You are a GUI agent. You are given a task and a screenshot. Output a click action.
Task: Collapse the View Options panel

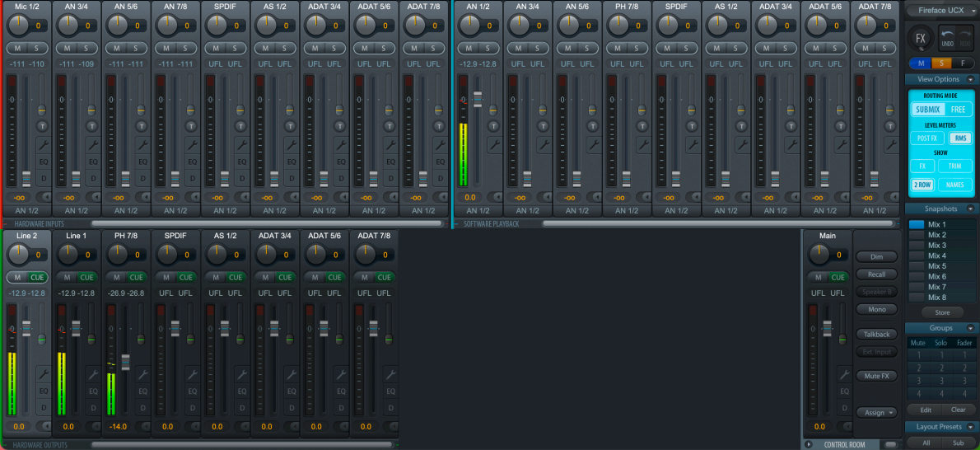(x=970, y=79)
